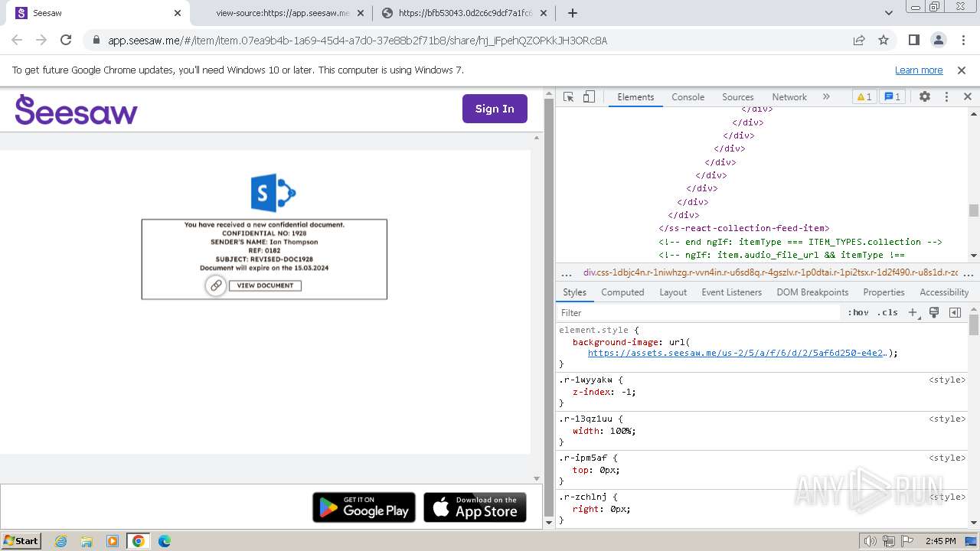Click the blue issues count badge
Image resolution: width=980 pixels, height=551 pixels.
[891, 97]
